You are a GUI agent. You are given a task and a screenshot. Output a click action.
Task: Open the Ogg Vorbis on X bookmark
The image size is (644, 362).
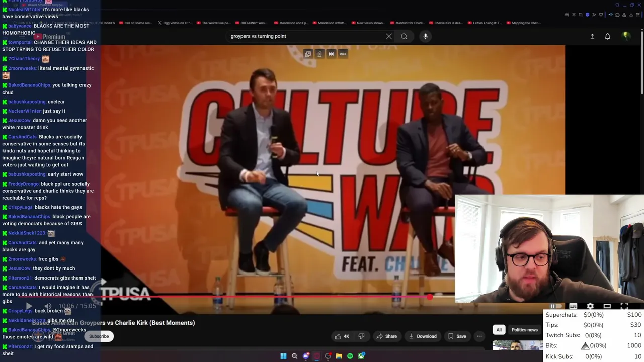(175, 23)
